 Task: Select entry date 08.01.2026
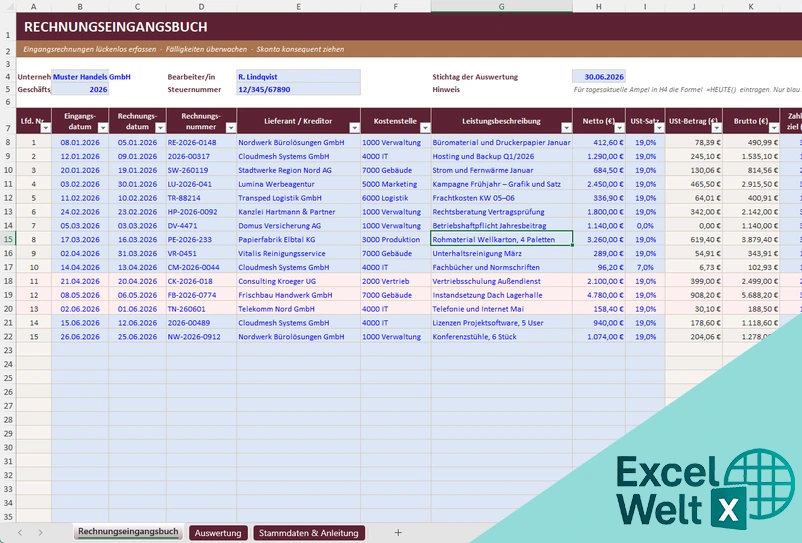(x=80, y=143)
